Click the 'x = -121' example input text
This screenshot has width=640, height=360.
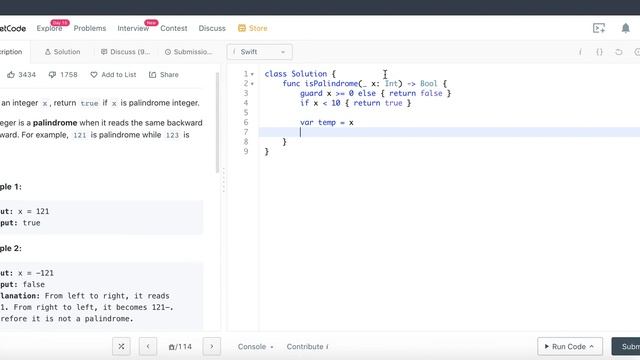click(x=36, y=273)
